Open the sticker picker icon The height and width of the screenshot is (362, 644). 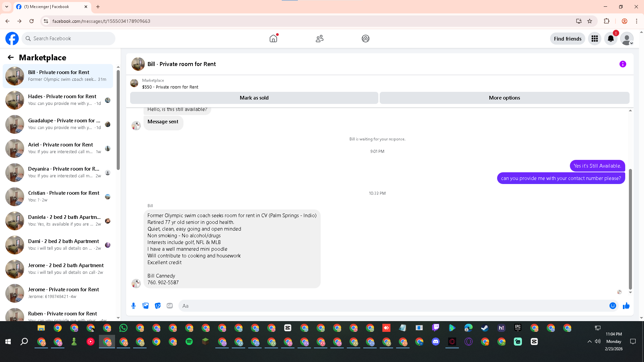(x=158, y=306)
